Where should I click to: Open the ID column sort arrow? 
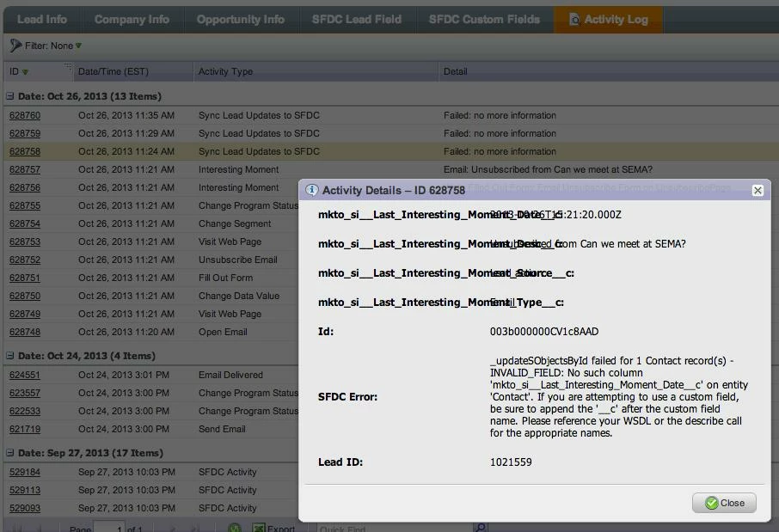pyautogui.click(x=25, y=72)
